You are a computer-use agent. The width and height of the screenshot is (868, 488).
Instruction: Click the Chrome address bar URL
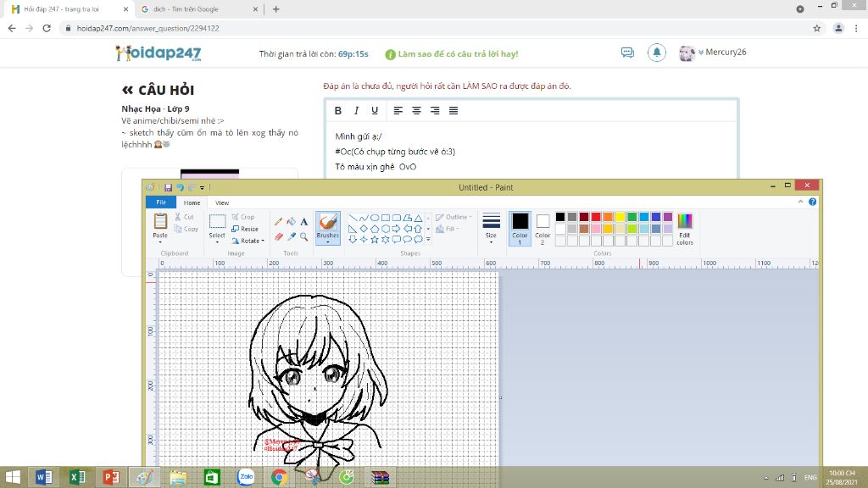tap(147, 28)
